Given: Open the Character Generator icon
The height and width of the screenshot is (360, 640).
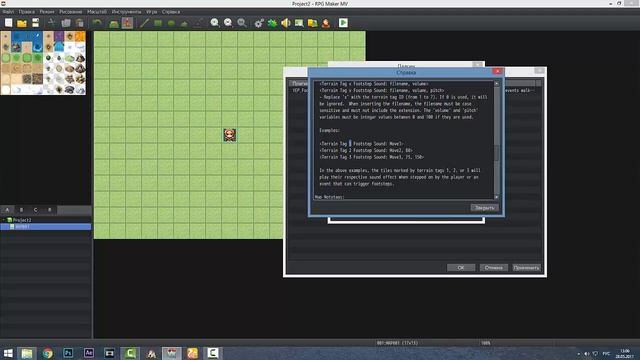Looking at the screenshot, I should [x=326, y=23].
